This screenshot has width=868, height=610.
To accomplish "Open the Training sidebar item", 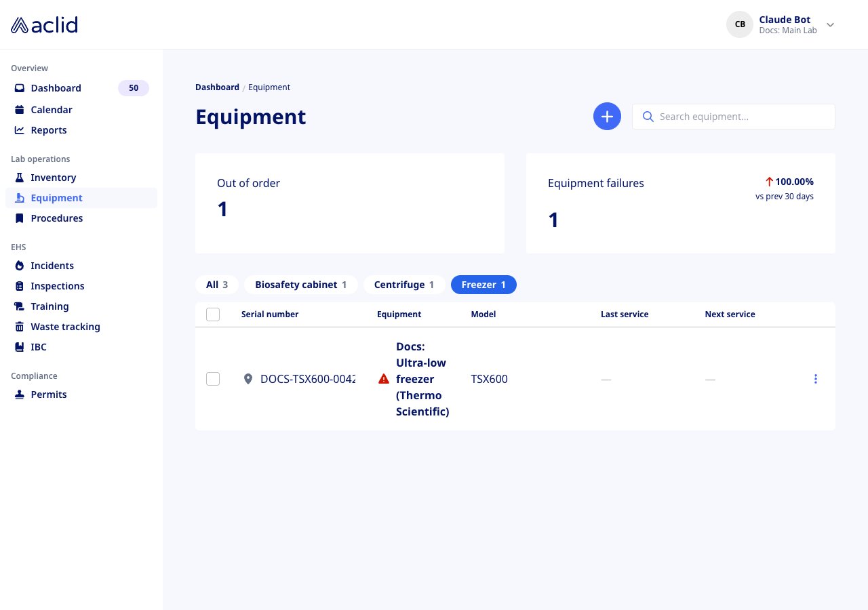I will 81,306.
